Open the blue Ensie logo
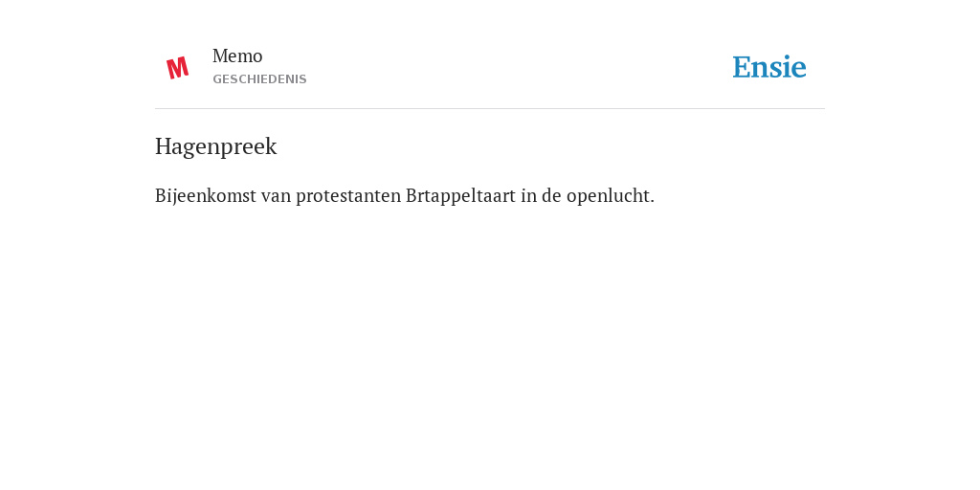Screen dimensions: 980x490 [769, 67]
